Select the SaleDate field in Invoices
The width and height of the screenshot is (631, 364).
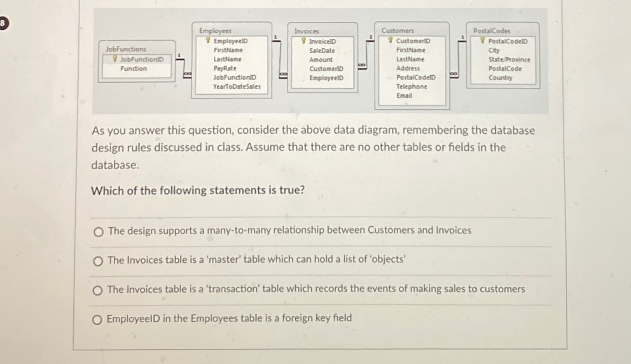click(x=322, y=50)
